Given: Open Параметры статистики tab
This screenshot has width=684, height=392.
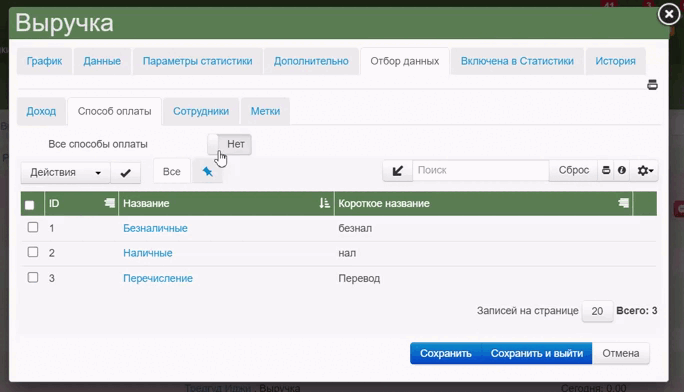Looking at the screenshot, I should point(198,61).
